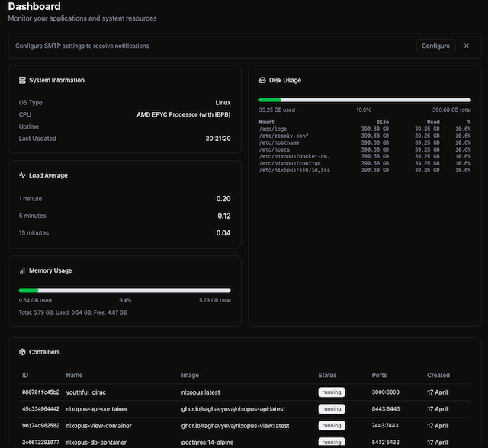Click the OS Type value Linux
Image resolution: width=488 pixels, height=448 pixels.
click(223, 103)
